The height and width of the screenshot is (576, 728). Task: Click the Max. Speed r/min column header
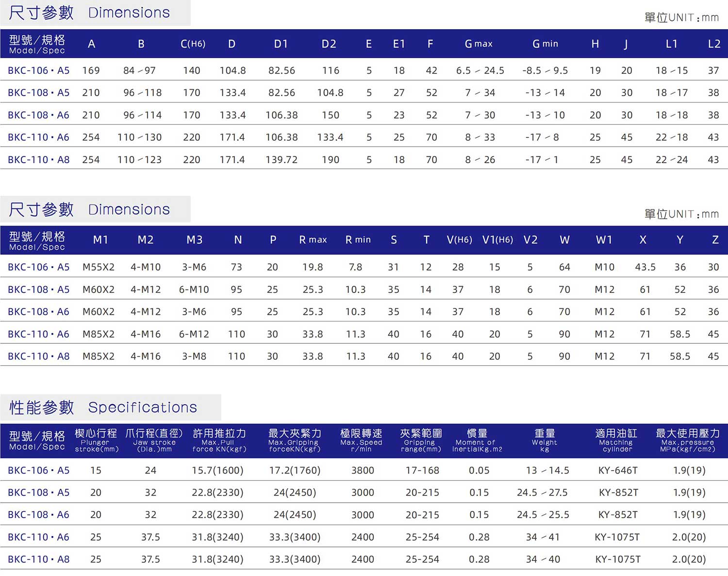pos(362,440)
